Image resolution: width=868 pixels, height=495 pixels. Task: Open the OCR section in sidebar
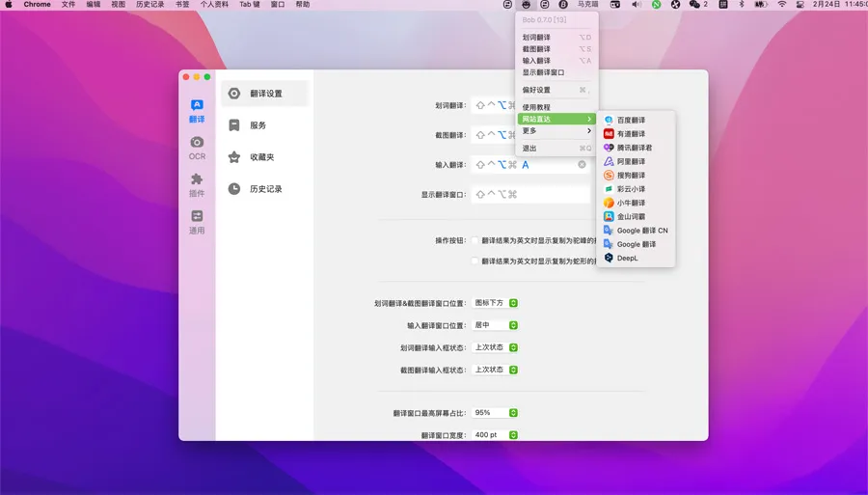coord(197,147)
